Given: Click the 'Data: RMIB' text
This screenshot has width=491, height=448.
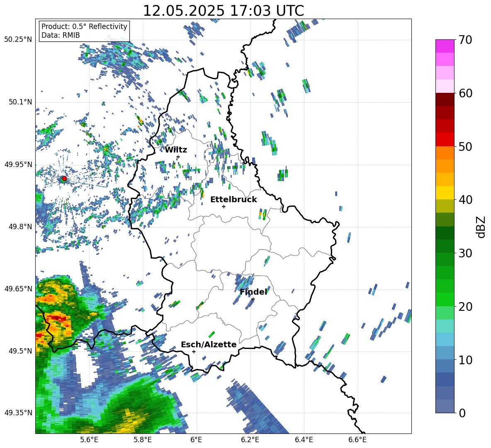Looking at the screenshot, I should tap(61, 35).
